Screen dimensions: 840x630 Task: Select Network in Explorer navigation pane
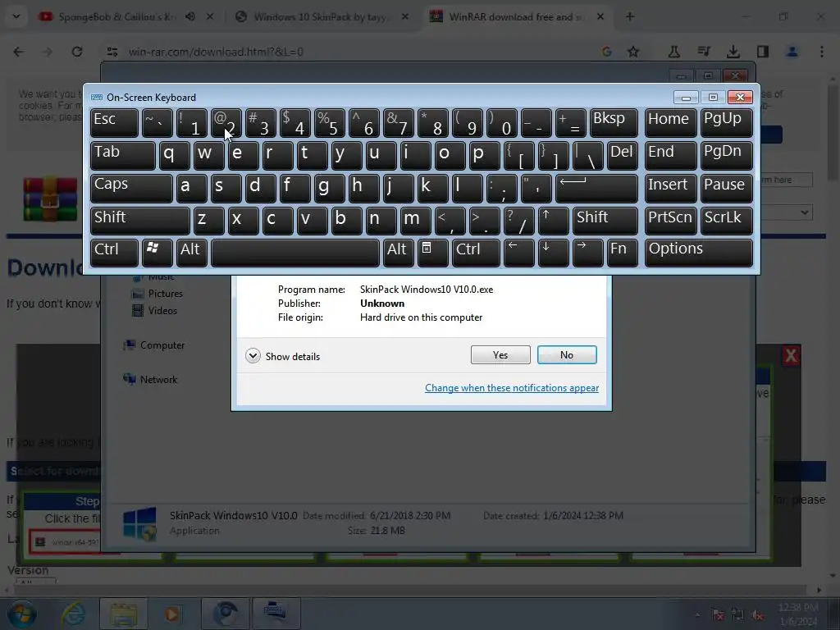pyautogui.click(x=151, y=379)
